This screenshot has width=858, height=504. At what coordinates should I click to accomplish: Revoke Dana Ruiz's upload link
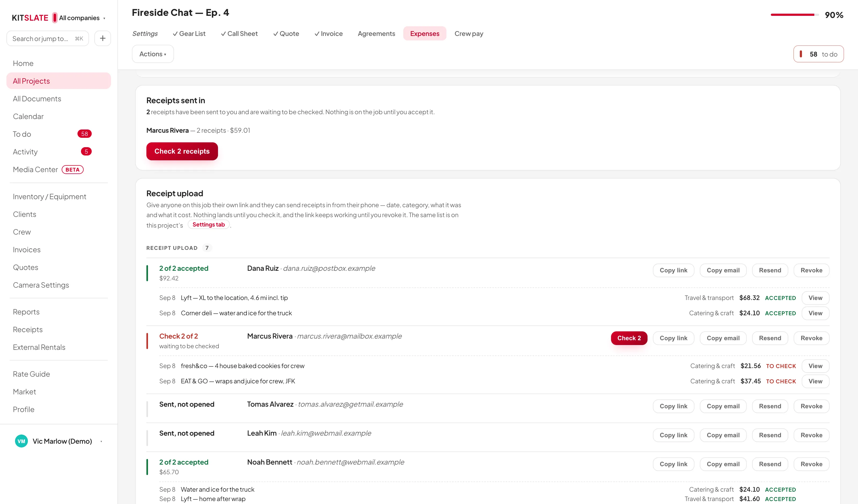[811, 270]
